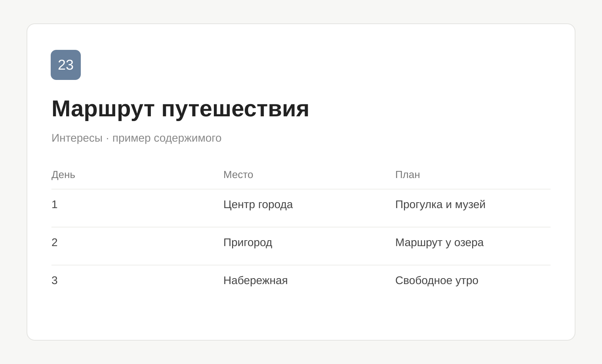The width and height of the screenshot is (602, 364).
Task: Click the Маршрут у озера cell
Action: click(439, 243)
